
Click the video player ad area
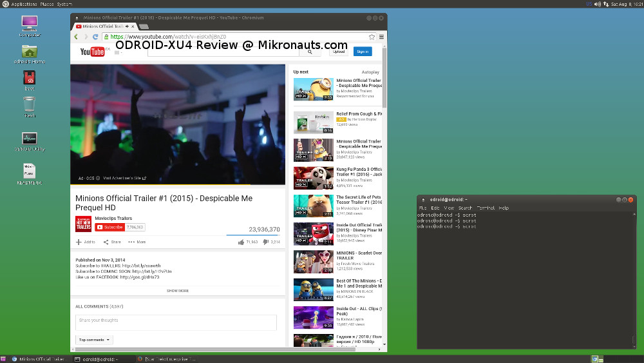(x=178, y=124)
